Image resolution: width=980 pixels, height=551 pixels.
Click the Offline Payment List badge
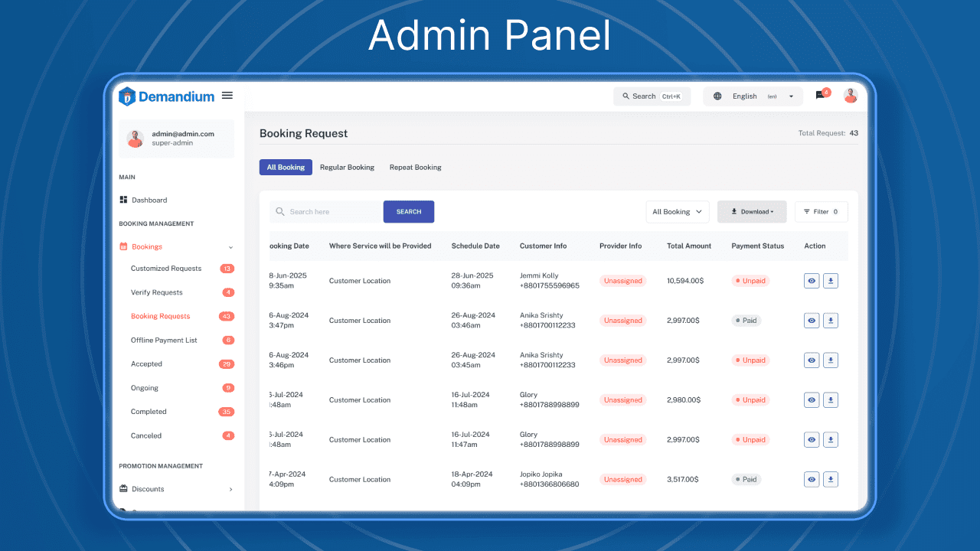[227, 340]
